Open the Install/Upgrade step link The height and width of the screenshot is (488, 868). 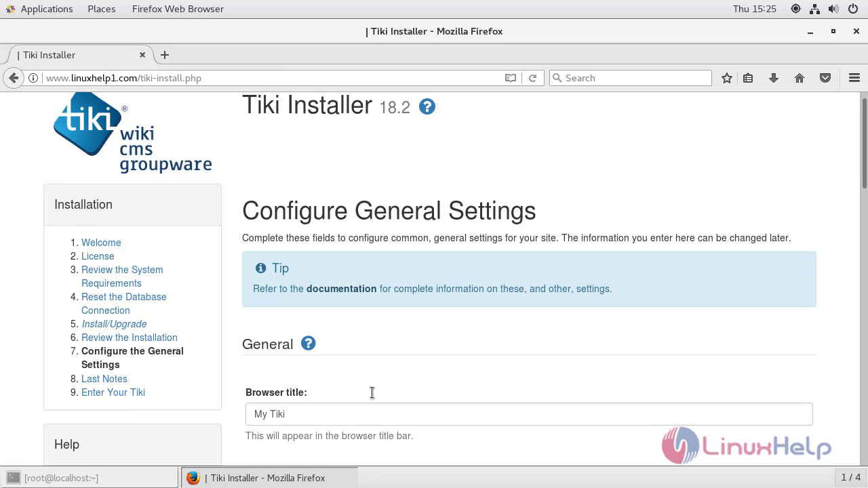pos(114,324)
